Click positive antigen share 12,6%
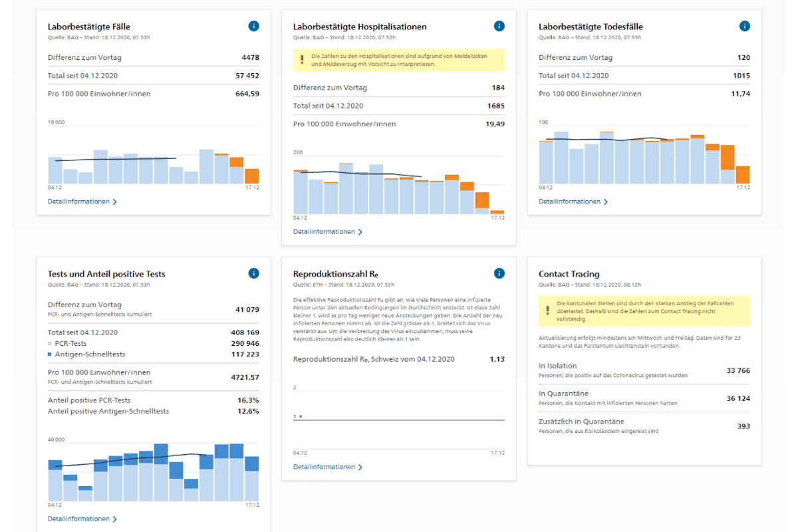Viewport: 798px width, 532px height. click(249, 411)
